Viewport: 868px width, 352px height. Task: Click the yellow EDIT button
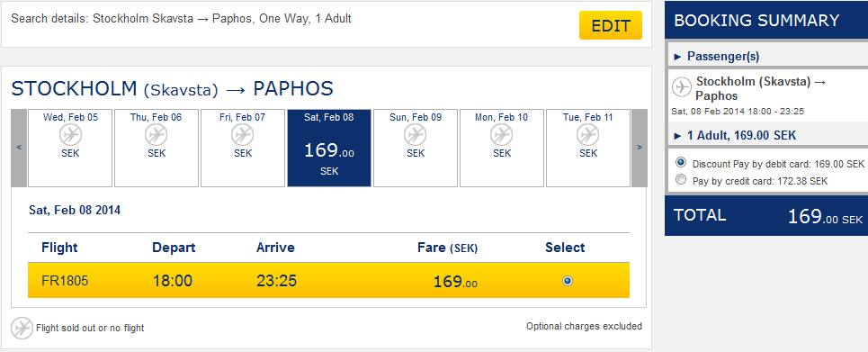(611, 25)
